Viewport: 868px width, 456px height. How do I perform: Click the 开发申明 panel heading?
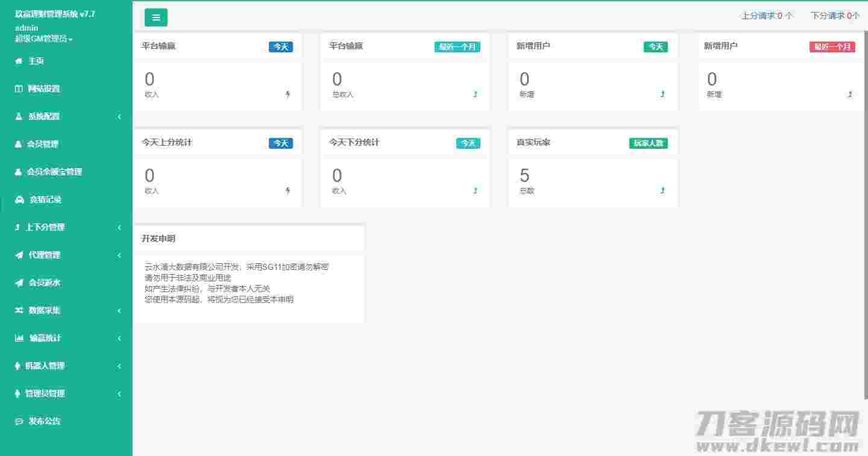point(159,239)
